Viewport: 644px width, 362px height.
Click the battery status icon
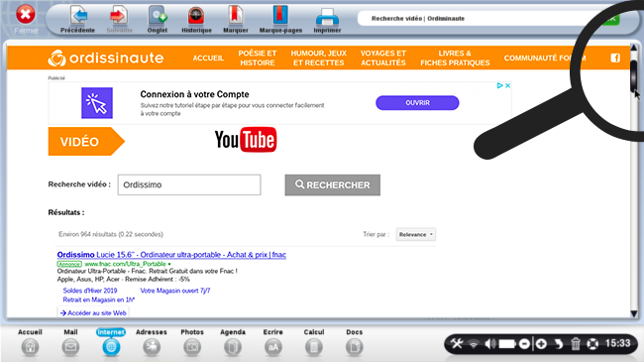(507, 343)
